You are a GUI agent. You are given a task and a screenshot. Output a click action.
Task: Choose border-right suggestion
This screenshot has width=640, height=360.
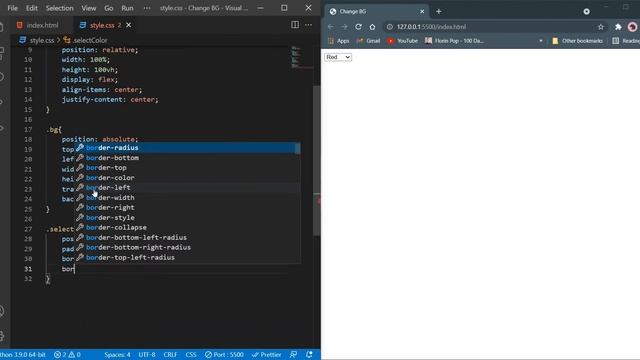pyautogui.click(x=187, y=207)
